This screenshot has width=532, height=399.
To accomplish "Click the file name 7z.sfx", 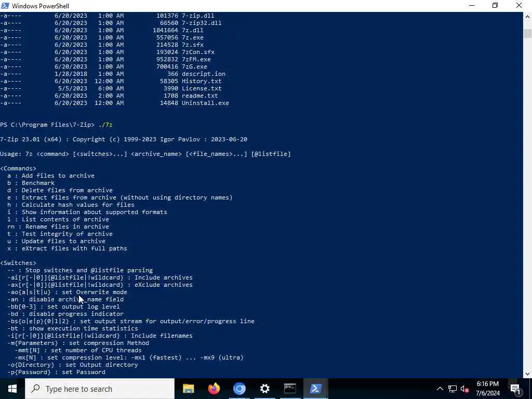I will coord(192,45).
